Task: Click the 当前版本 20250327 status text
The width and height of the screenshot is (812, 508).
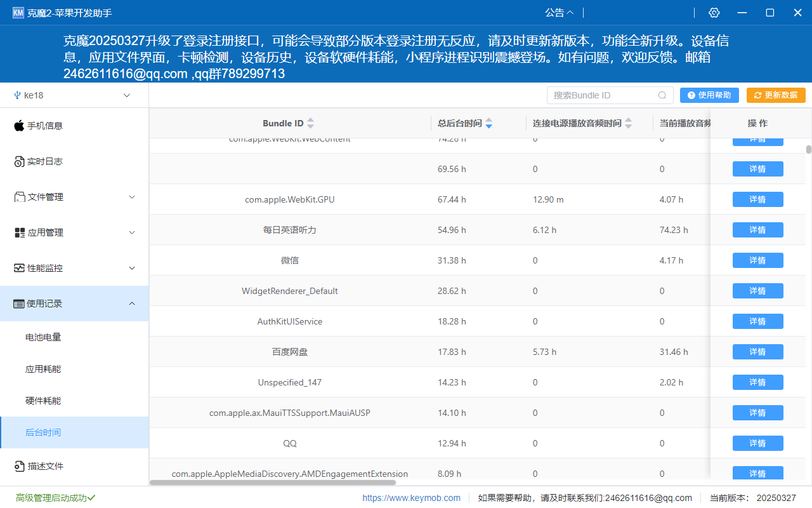Action: click(753, 498)
